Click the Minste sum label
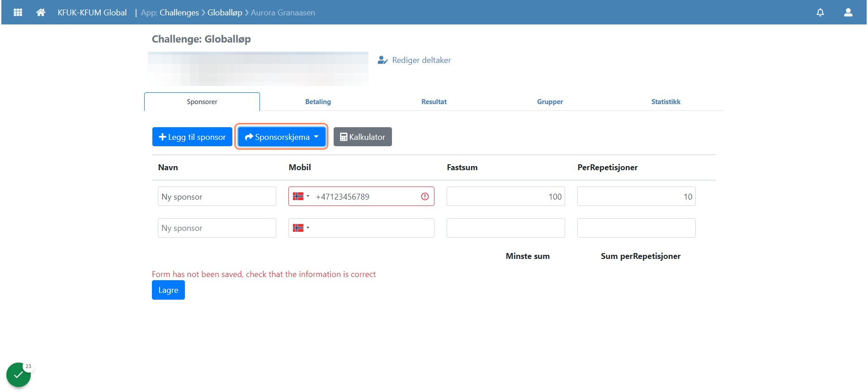The height and width of the screenshot is (392, 868). click(528, 256)
